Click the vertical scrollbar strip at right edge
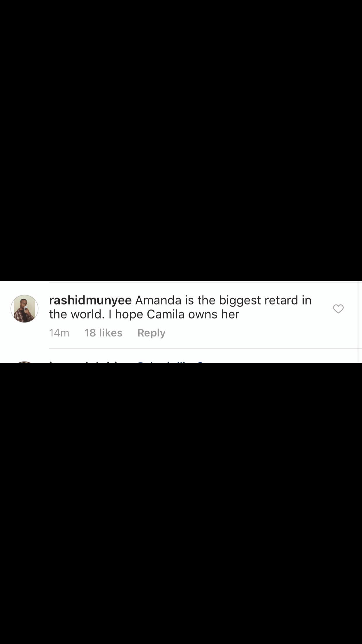This screenshot has height=644, width=362. tap(360, 322)
